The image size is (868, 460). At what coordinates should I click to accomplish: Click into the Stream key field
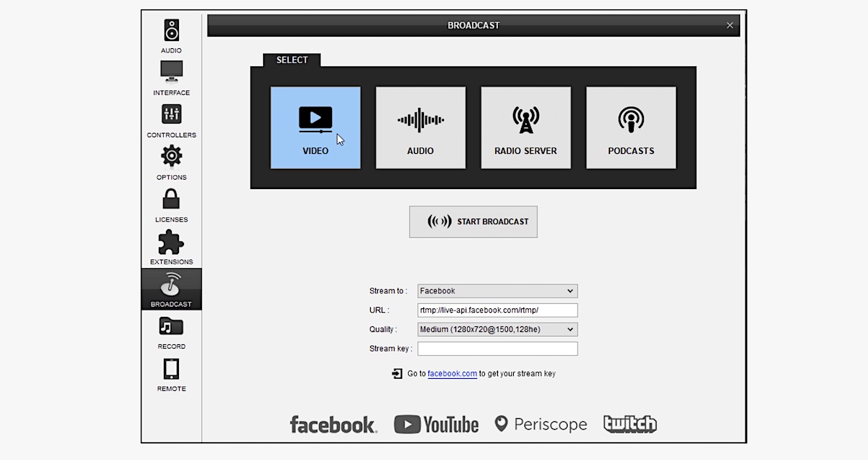pos(497,349)
